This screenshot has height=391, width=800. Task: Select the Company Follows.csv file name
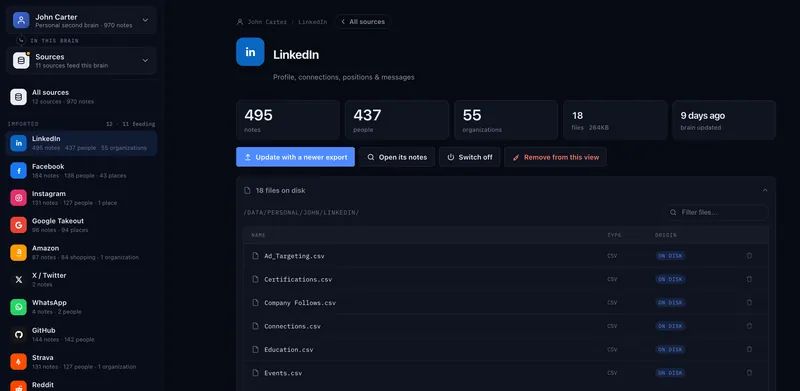(x=300, y=303)
